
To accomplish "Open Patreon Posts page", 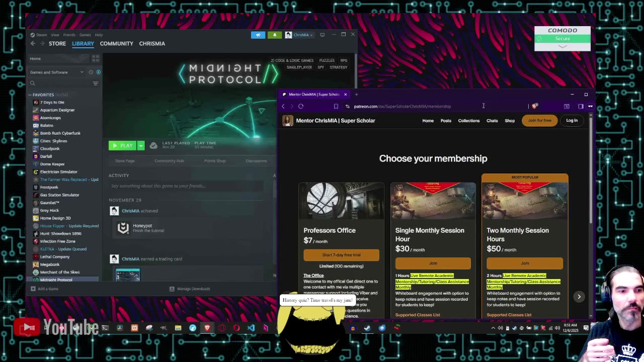I will (446, 121).
